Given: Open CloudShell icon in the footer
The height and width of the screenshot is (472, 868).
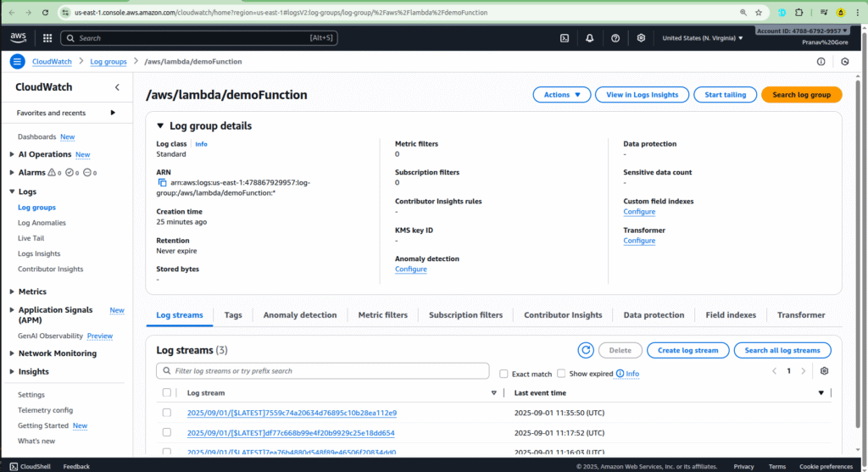Looking at the screenshot, I should coord(14,466).
